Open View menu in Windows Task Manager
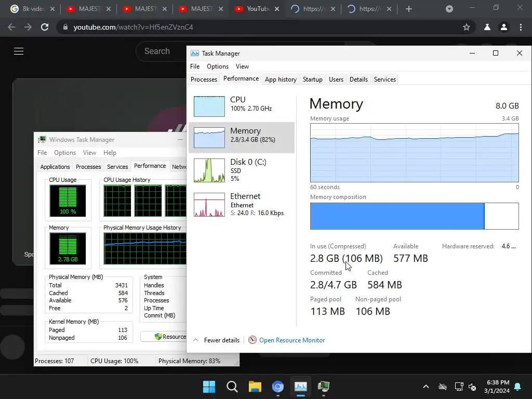Image resolution: width=532 pixels, height=399 pixels. pos(89,153)
